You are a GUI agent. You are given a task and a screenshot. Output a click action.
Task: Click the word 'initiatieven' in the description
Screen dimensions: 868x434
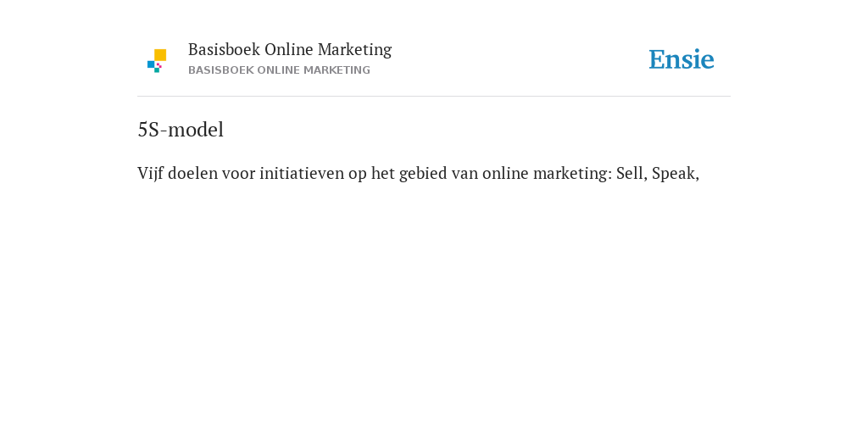302,173
